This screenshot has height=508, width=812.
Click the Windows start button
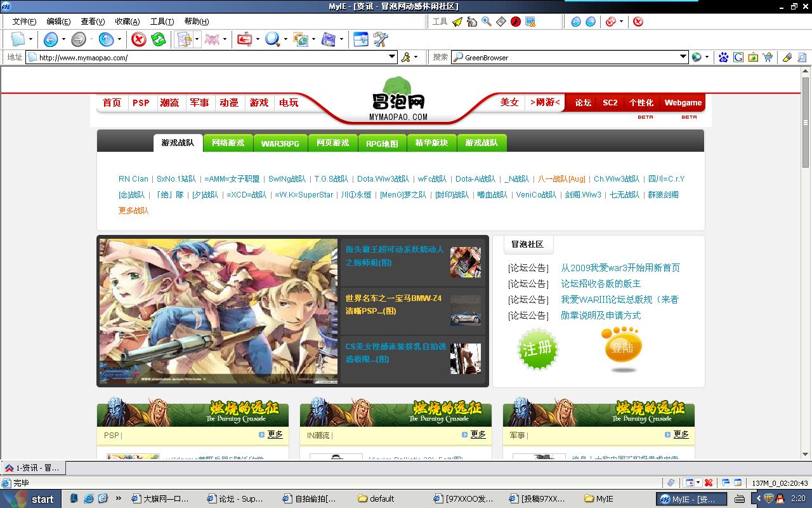point(30,498)
